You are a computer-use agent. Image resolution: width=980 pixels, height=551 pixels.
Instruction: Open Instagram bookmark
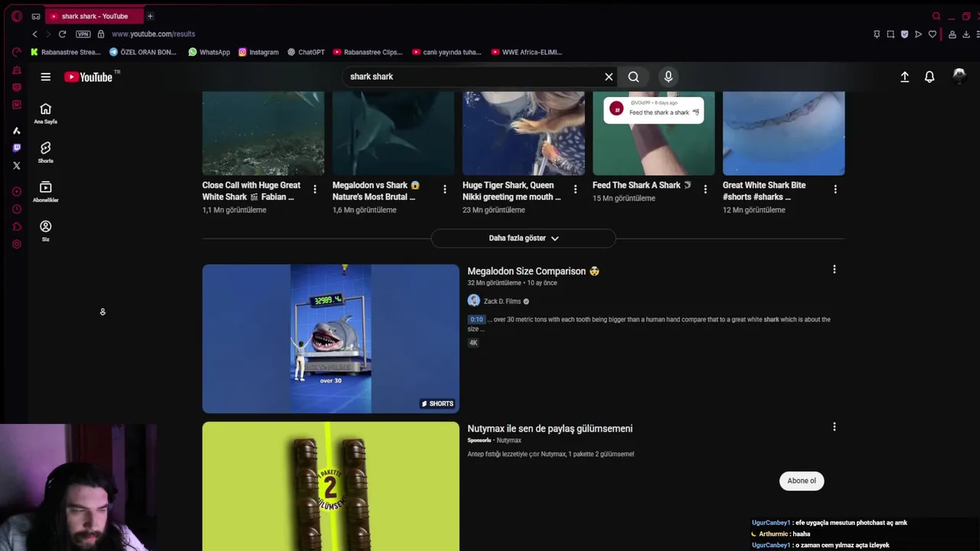point(258,52)
